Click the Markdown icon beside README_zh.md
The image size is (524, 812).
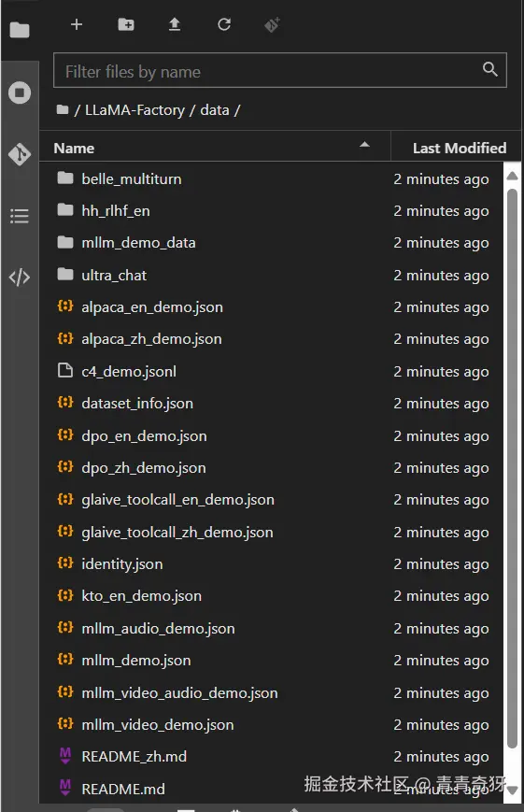click(65, 756)
